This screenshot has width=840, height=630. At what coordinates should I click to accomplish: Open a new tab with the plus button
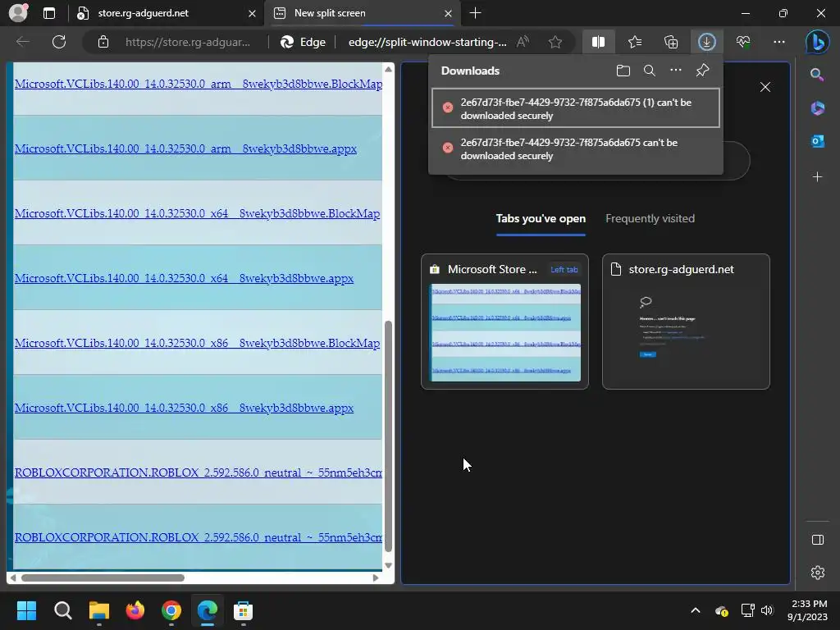(475, 13)
